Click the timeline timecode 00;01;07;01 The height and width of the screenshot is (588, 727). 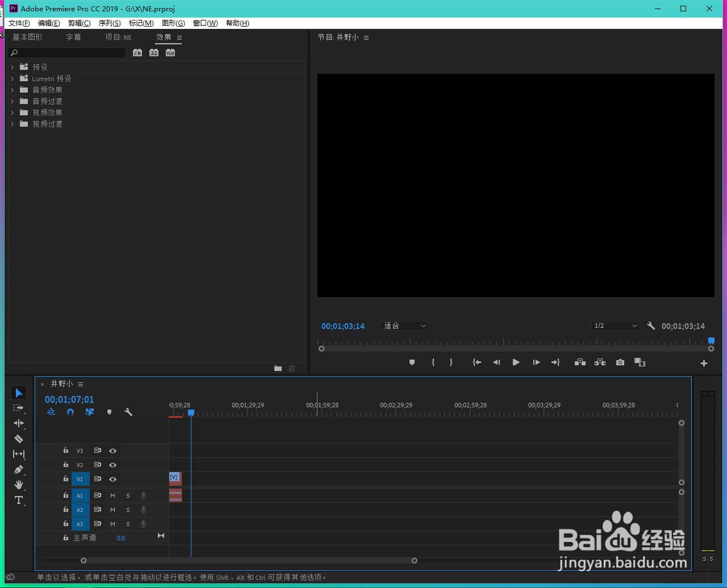[x=69, y=399]
